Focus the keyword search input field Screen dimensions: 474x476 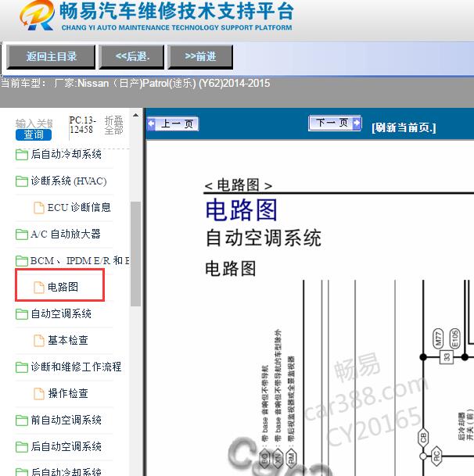(x=34, y=123)
